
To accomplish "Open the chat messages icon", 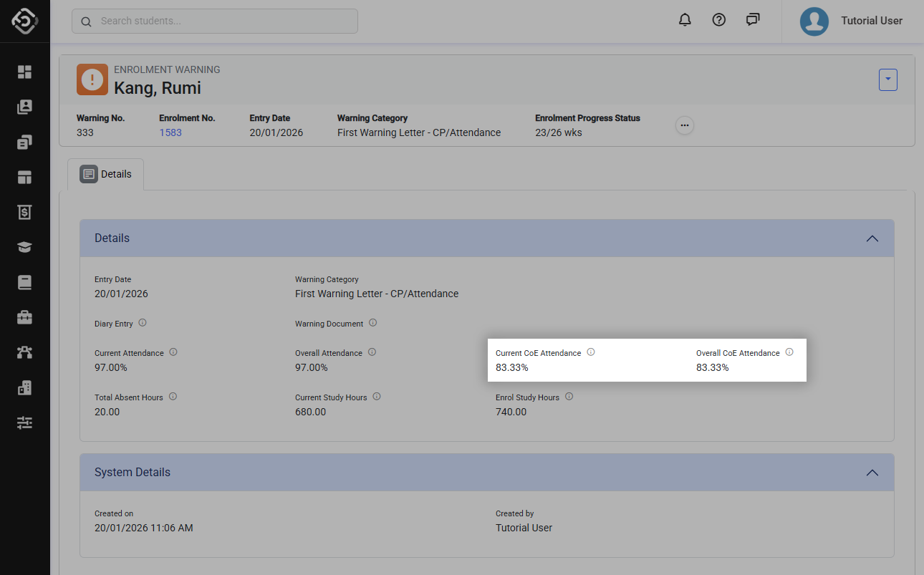I will pos(753,20).
